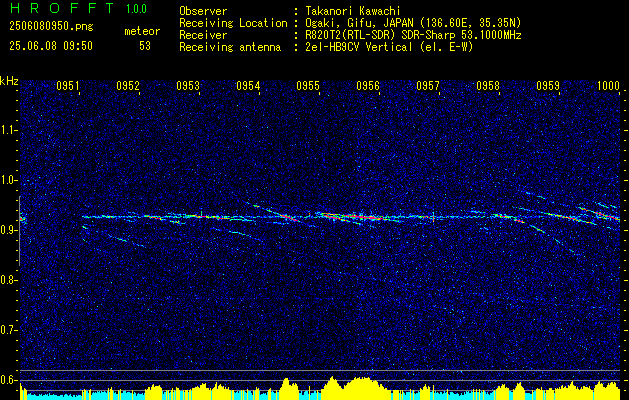629x400 pixels.
Task: Click the R820T2(RTL-SDR) receiver description
Action: coord(413,35)
